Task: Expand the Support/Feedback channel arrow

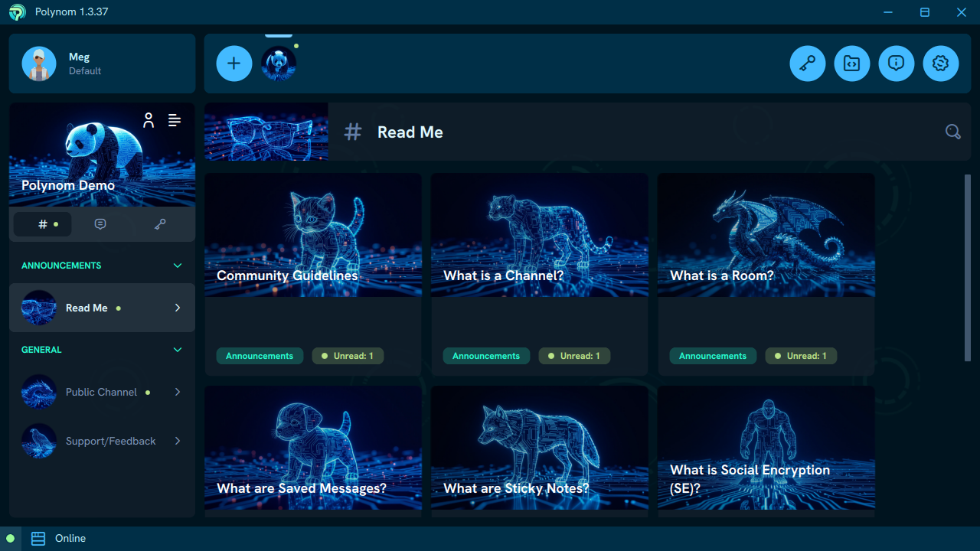Action: pyautogui.click(x=178, y=441)
